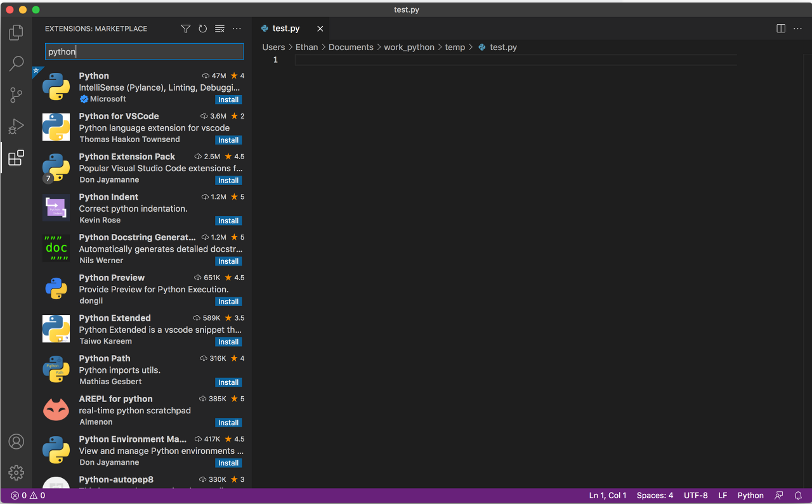812x504 pixels.
Task: Clear extensions search results icon
Action: 219,29
